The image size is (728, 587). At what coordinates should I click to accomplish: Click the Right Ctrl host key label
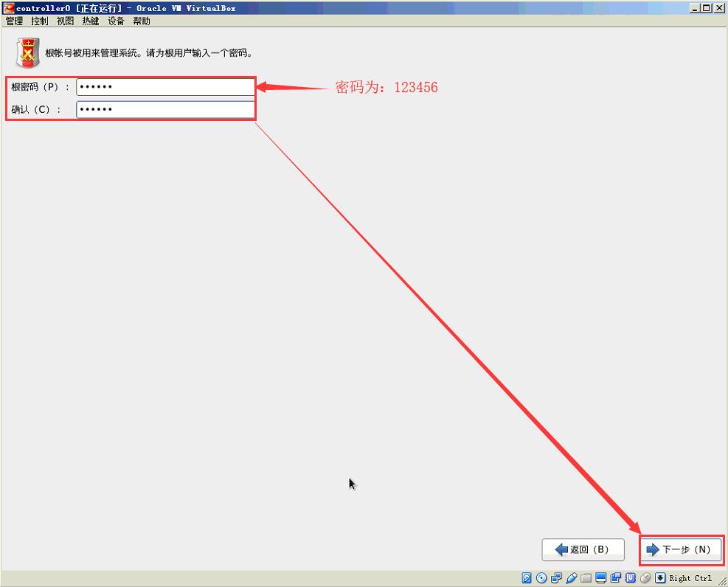tap(690, 578)
